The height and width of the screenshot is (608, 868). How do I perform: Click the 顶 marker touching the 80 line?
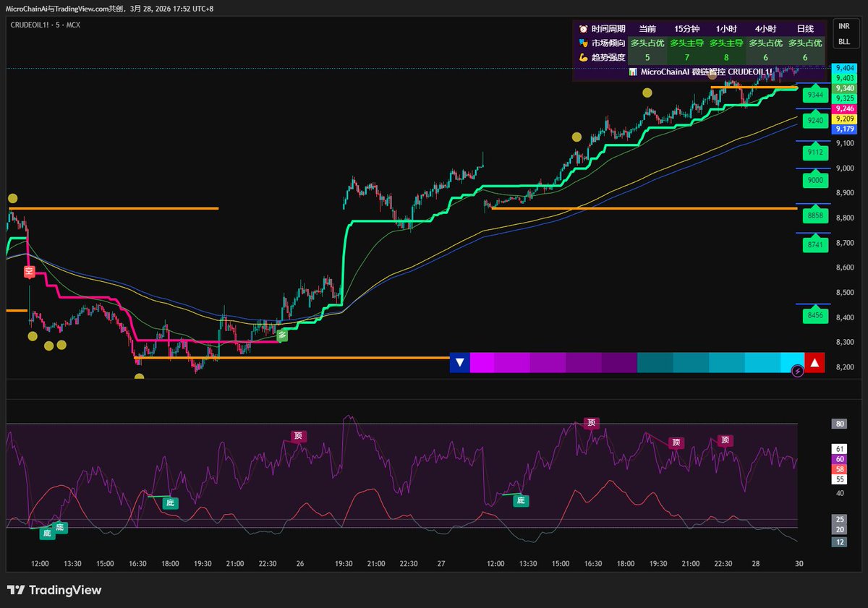592,423
